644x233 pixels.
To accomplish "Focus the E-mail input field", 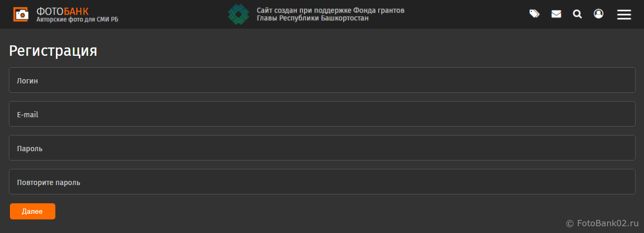I will pyautogui.click(x=322, y=114).
